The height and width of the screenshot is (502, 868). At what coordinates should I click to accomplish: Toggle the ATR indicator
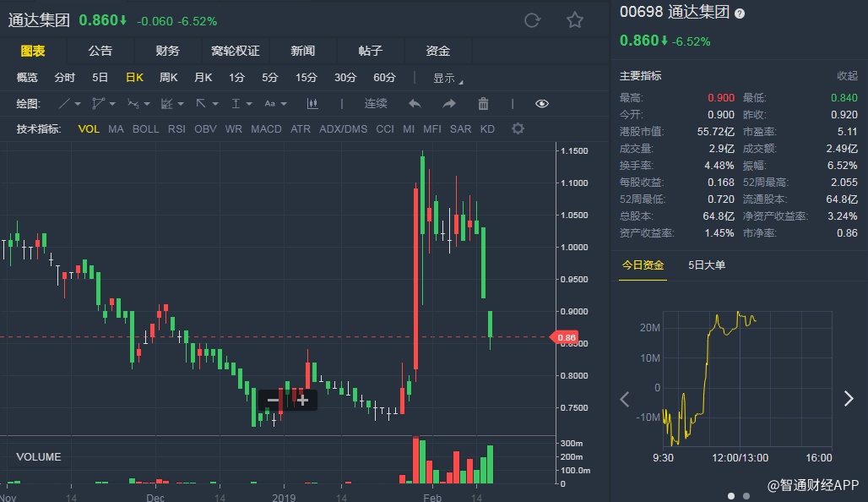coord(301,129)
